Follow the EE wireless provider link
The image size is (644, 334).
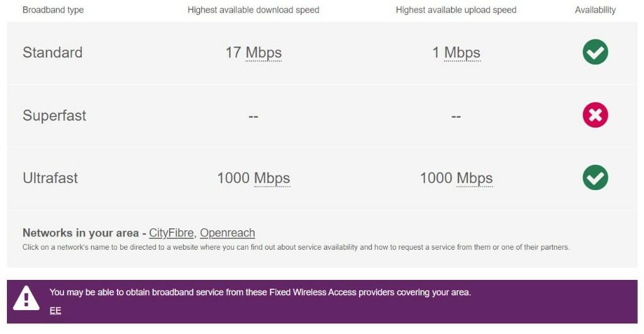[55, 310]
